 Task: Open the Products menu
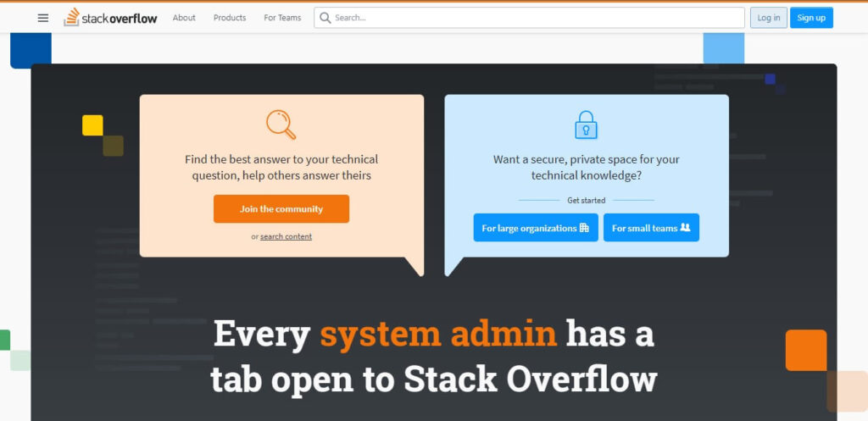tap(230, 18)
